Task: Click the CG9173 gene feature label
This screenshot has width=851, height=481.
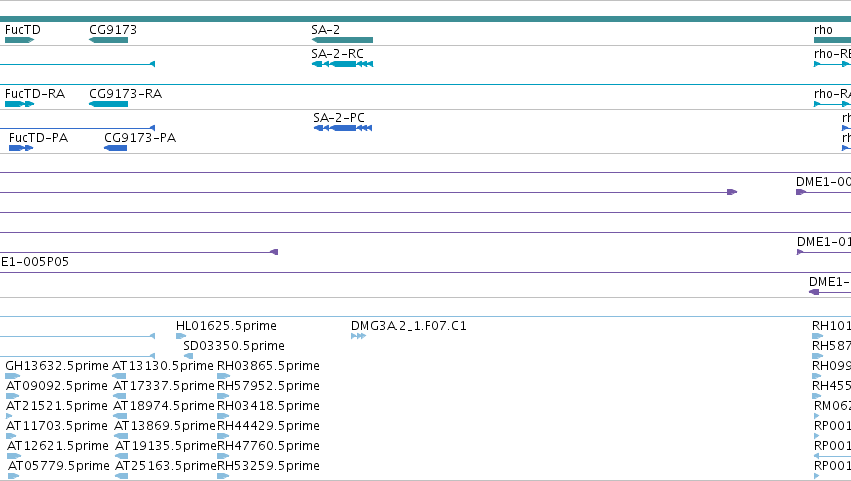Action: pyautogui.click(x=113, y=30)
